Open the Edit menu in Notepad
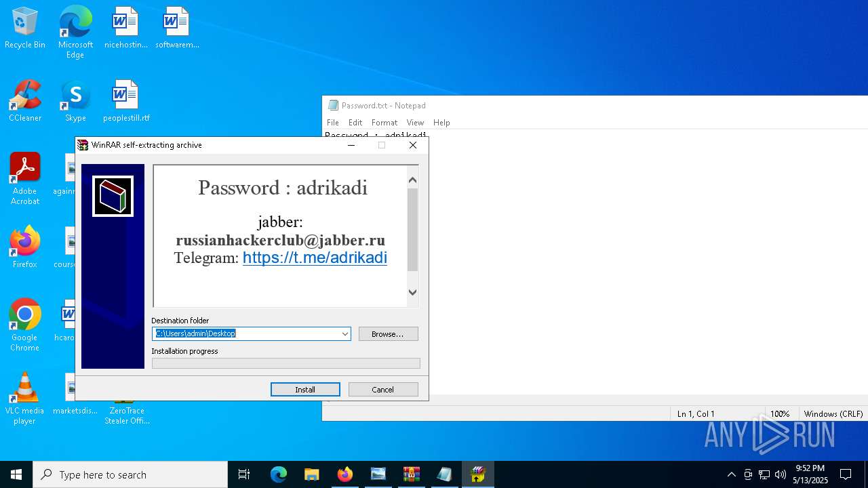 355,123
